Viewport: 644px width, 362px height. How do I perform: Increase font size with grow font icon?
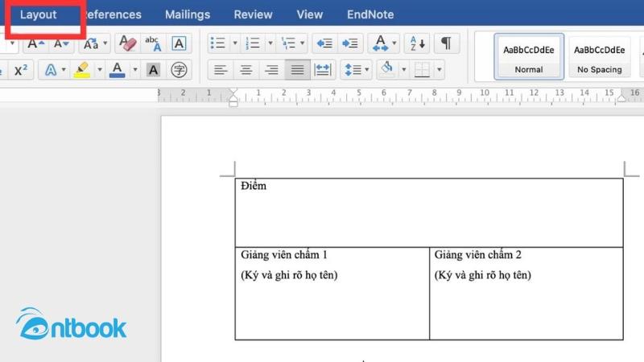tap(36, 43)
